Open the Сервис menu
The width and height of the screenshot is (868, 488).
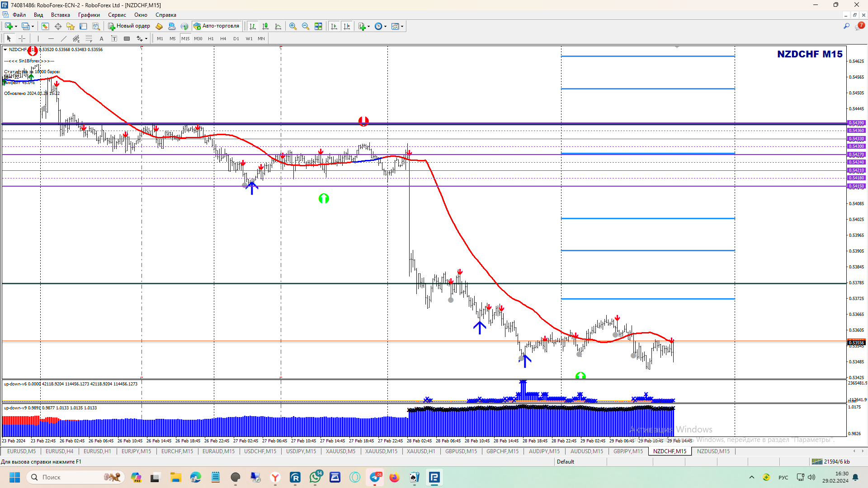point(117,15)
